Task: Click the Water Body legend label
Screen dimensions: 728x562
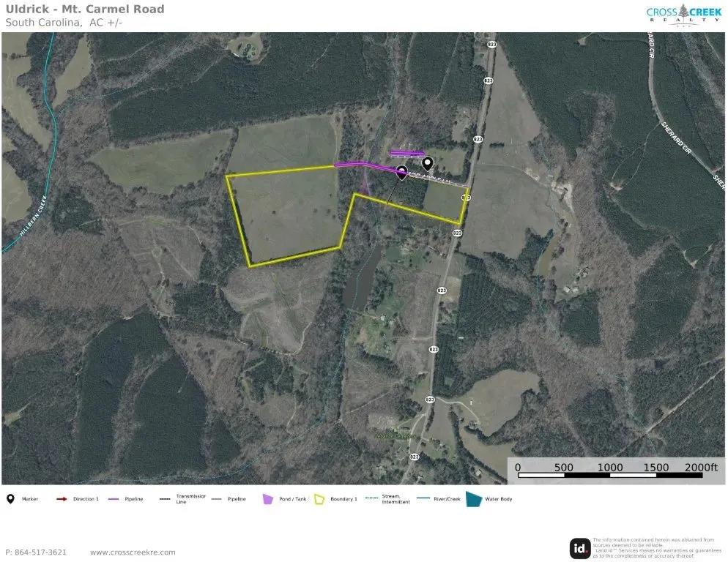Action: (499, 499)
